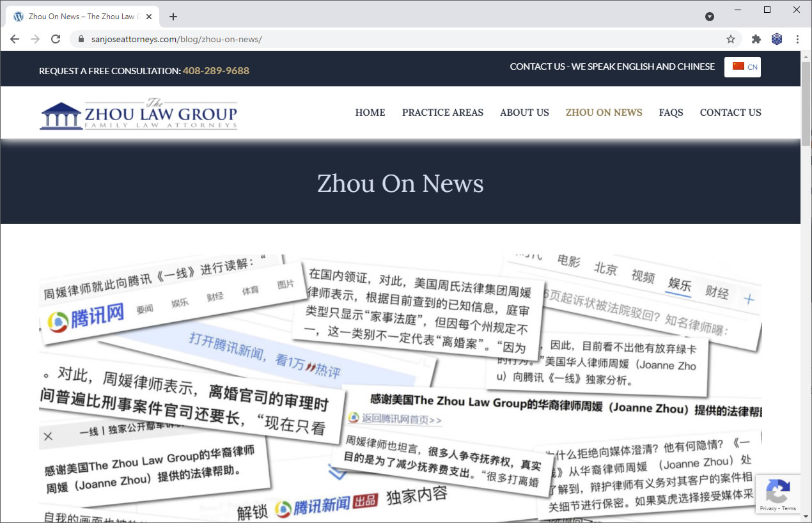This screenshot has height=523, width=812.
Task: Click the address bar URL field
Action: (384, 39)
